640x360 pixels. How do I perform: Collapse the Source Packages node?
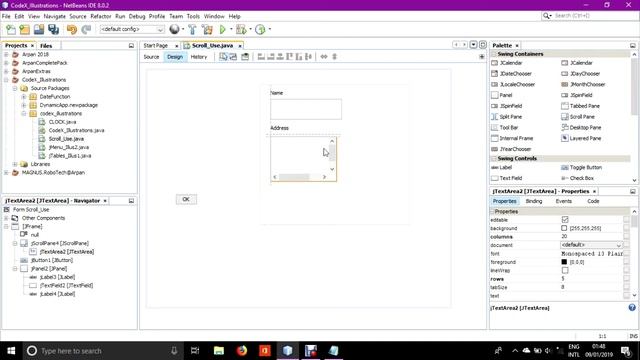(15, 88)
